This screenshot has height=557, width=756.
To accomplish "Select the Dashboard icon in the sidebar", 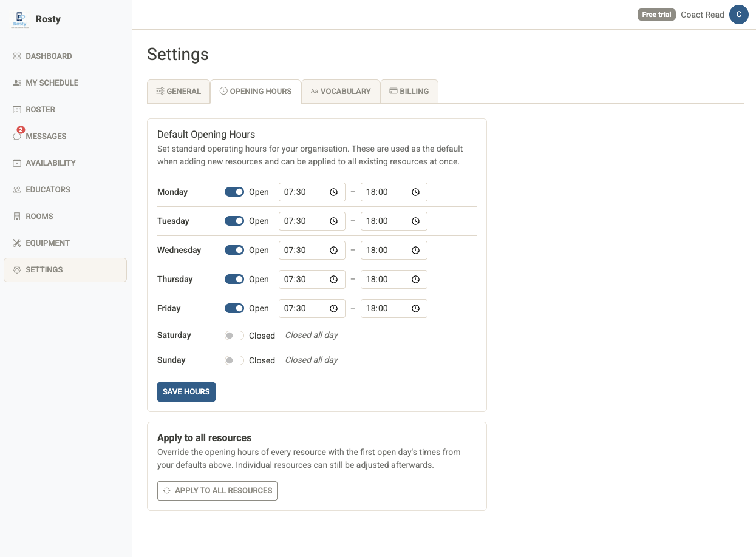I will 17,56.
